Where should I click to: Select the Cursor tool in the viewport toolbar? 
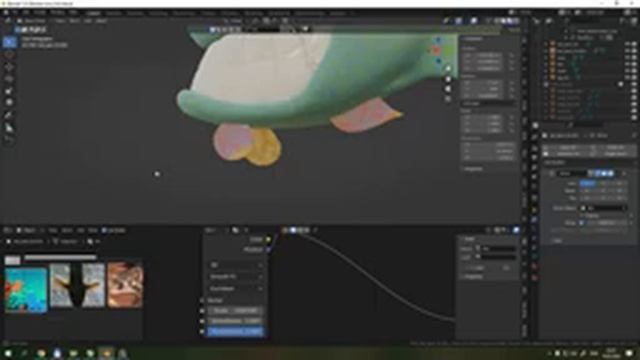pyautogui.click(x=9, y=55)
